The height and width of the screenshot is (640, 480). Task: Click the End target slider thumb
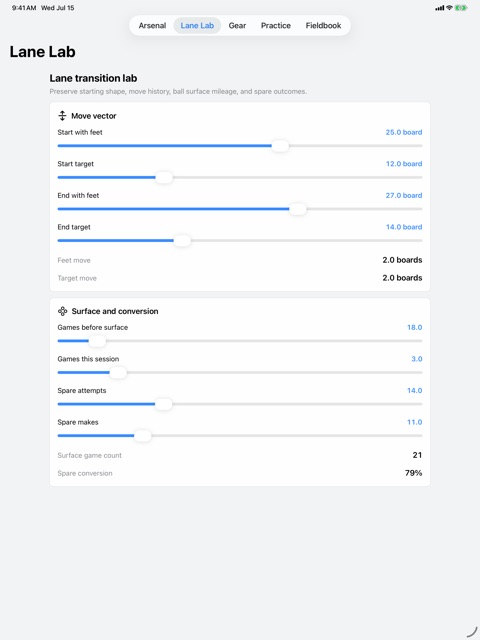182,240
